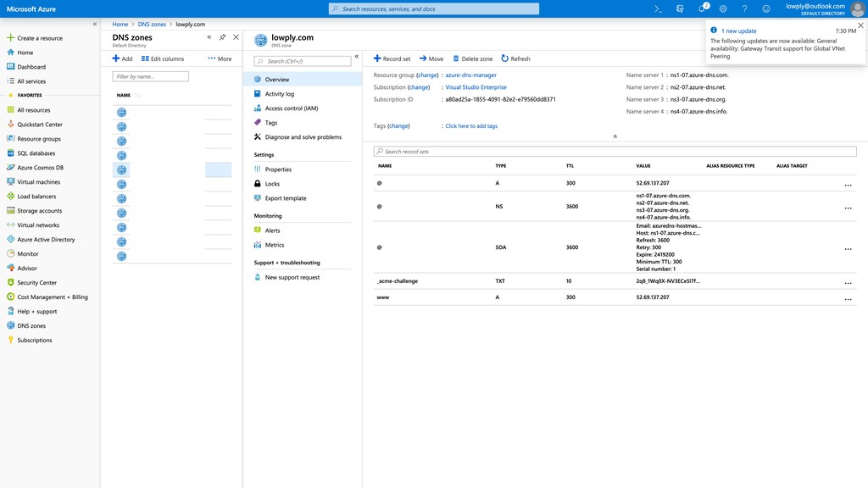Focus the zone menu search box

point(303,61)
